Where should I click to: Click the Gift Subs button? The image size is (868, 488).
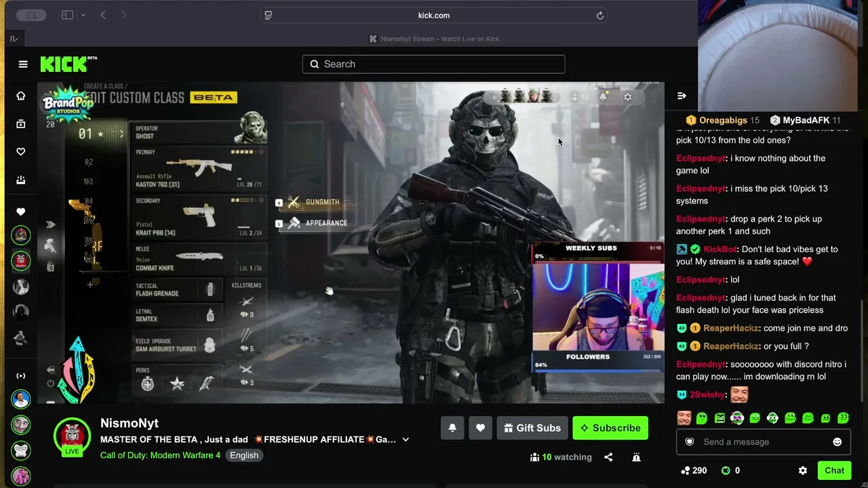(532, 428)
